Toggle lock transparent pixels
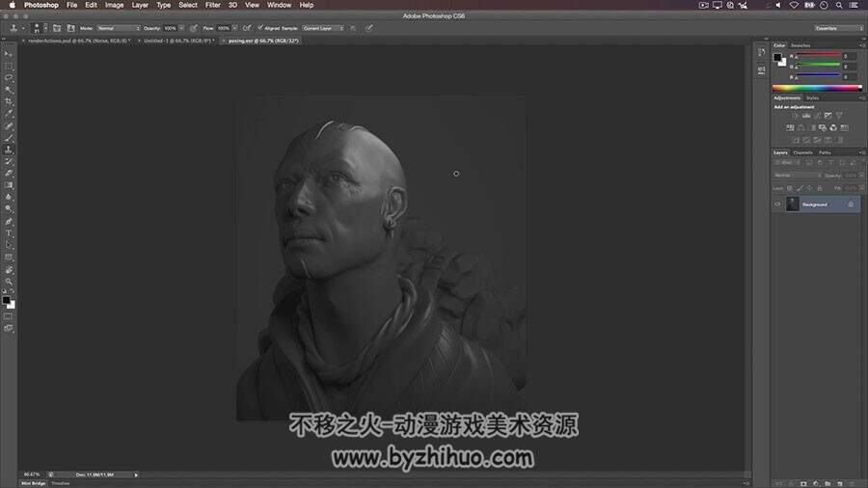868x488 pixels. pyautogui.click(x=790, y=189)
